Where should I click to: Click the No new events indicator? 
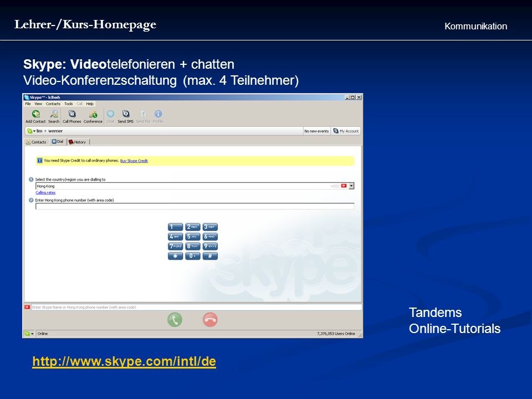click(316, 131)
